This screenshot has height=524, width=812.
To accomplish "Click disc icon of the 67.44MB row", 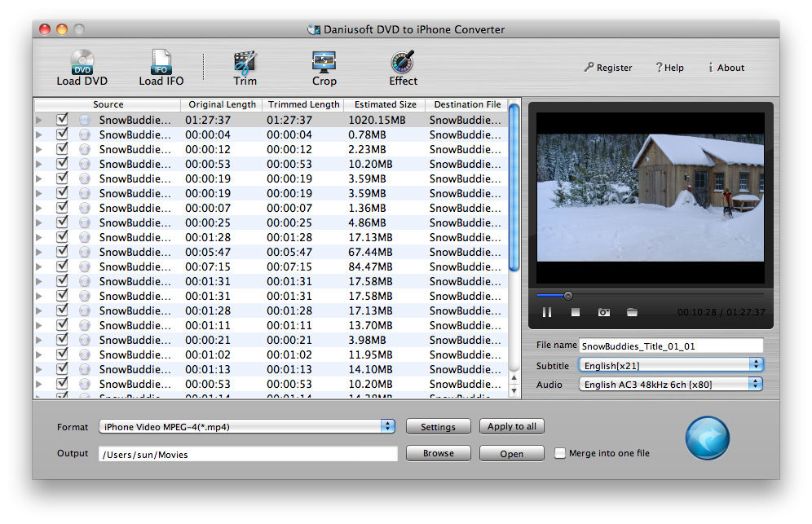I will tap(85, 252).
